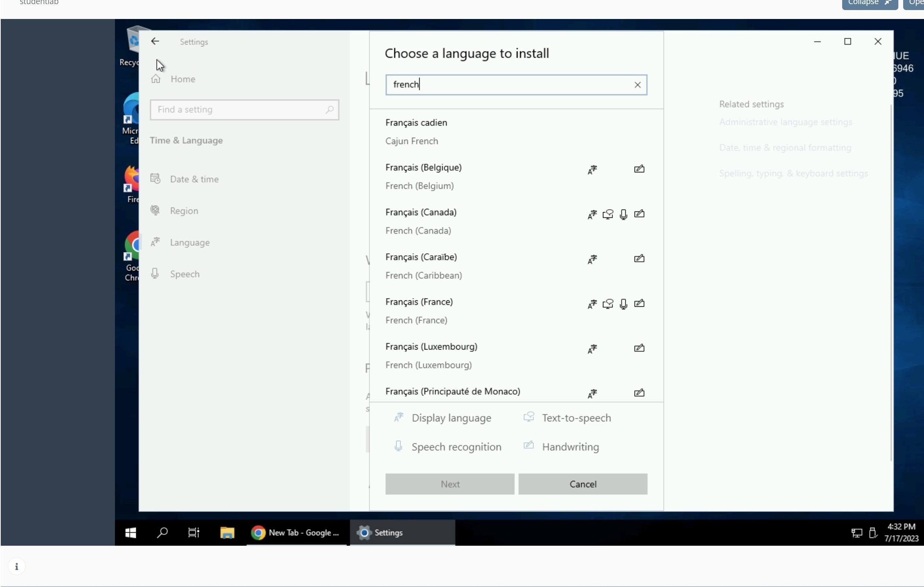The height and width of the screenshot is (587, 924).
Task: Click the Collapse button at top right
Action: (x=870, y=3)
